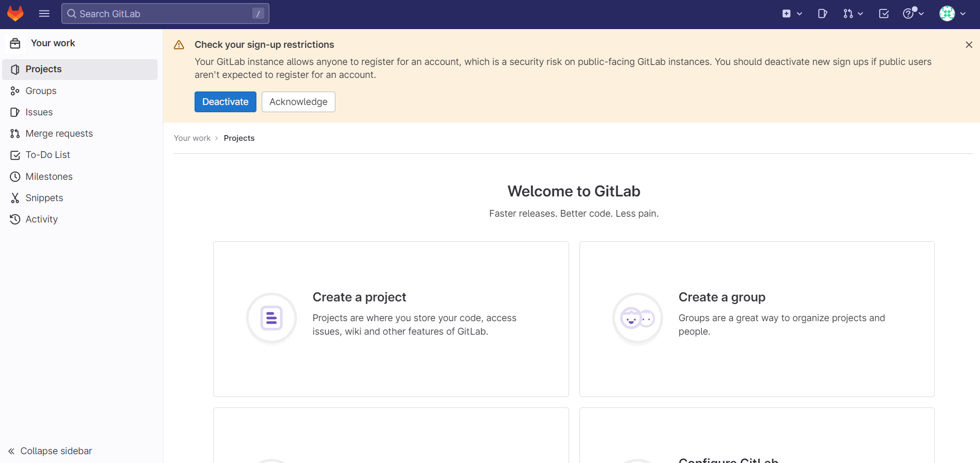Open Groups in the sidebar
Screen dimensions: 980x463
pos(80,91)
